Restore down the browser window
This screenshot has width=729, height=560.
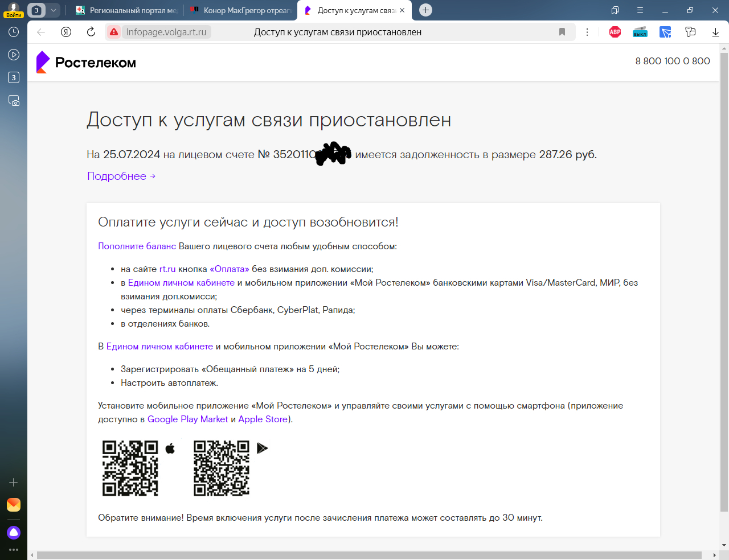[690, 10]
